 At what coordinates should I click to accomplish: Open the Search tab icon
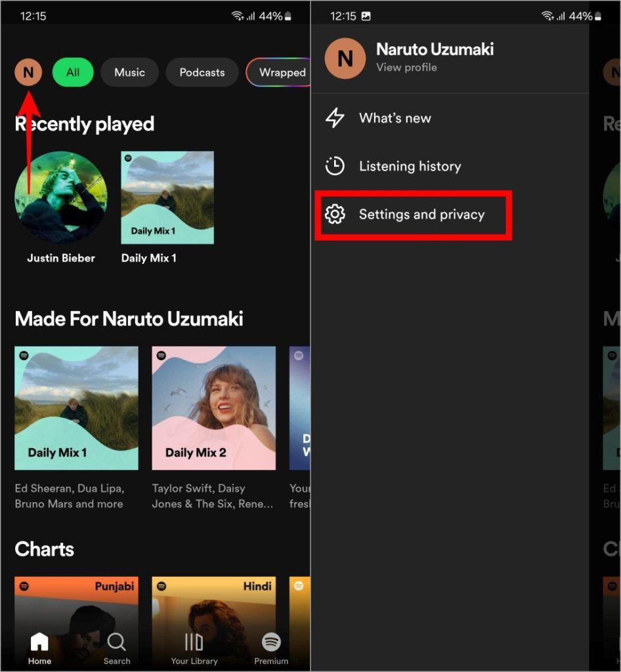117,642
